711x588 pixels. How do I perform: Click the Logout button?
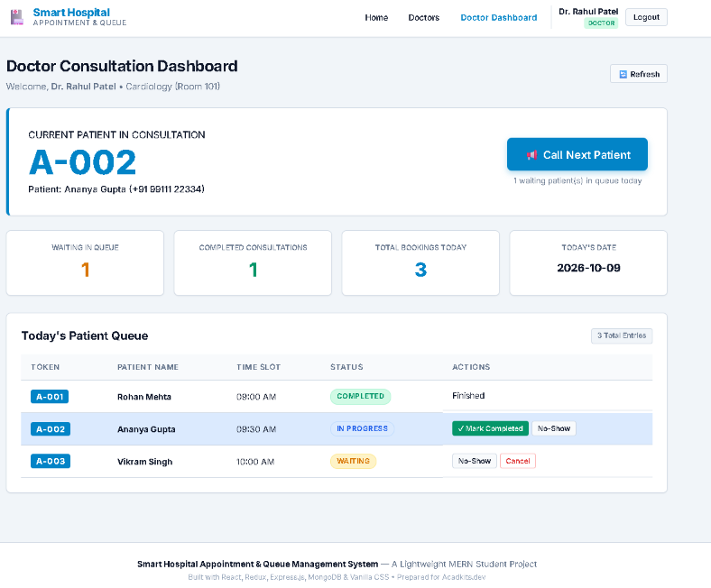tap(646, 17)
